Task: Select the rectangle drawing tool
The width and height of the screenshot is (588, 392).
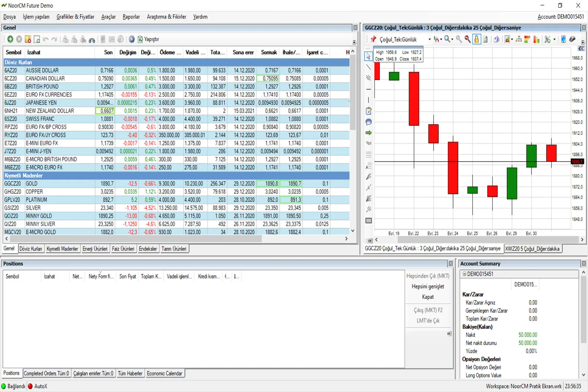Action: [x=368, y=220]
